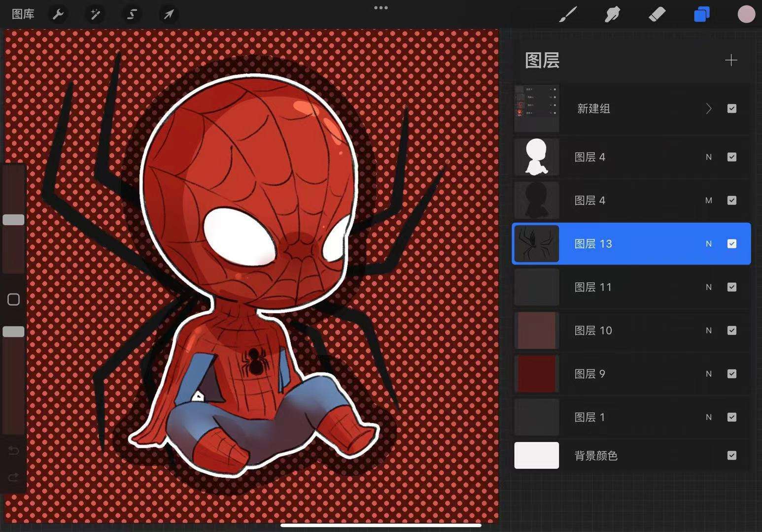
Task: Toggle visibility of 新建组 group
Action: click(732, 108)
